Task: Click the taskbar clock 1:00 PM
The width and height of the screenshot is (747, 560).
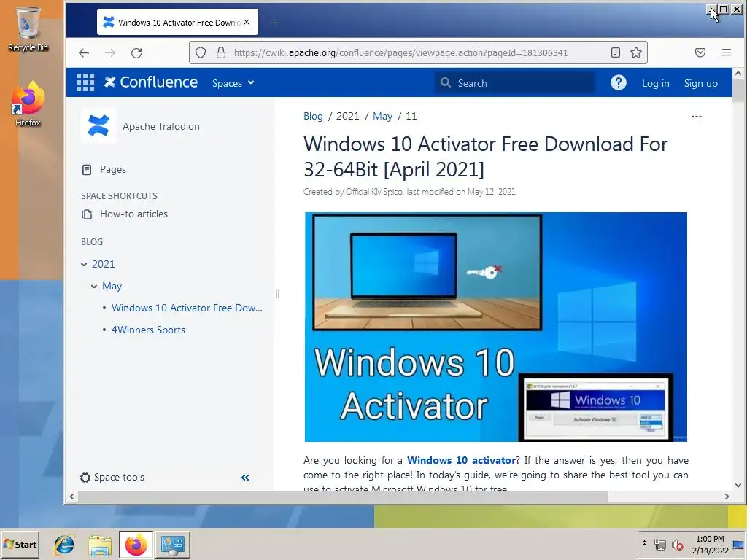Action: (x=710, y=539)
